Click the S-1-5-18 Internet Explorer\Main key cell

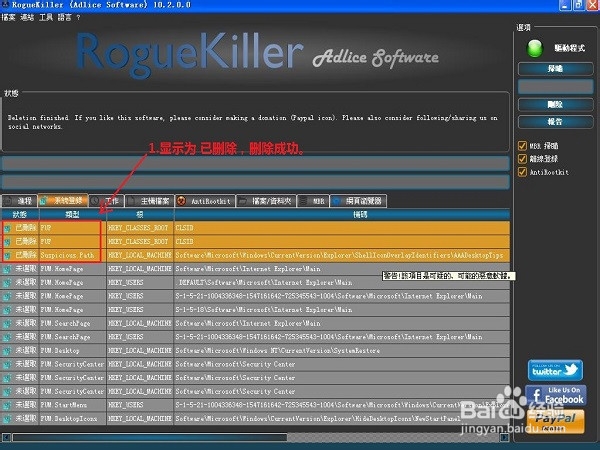pos(342,310)
